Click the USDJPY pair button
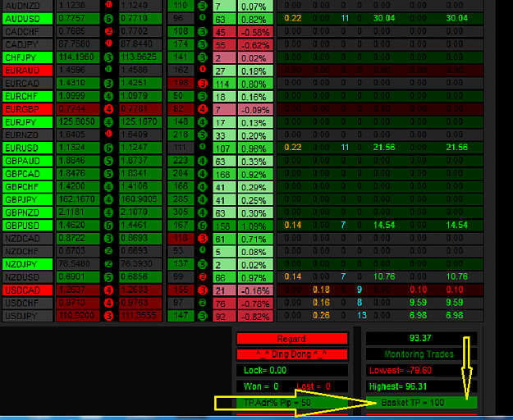The width and height of the screenshot is (513, 420). 27,316
